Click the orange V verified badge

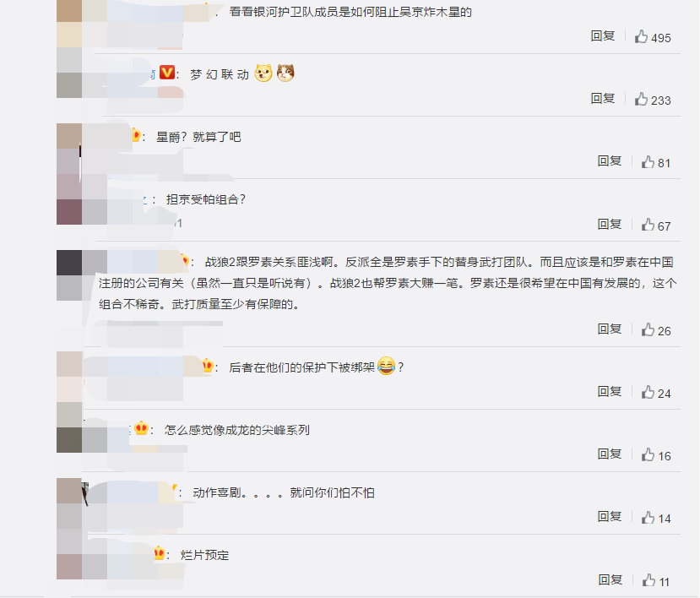pyautogui.click(x=167, y=72)
